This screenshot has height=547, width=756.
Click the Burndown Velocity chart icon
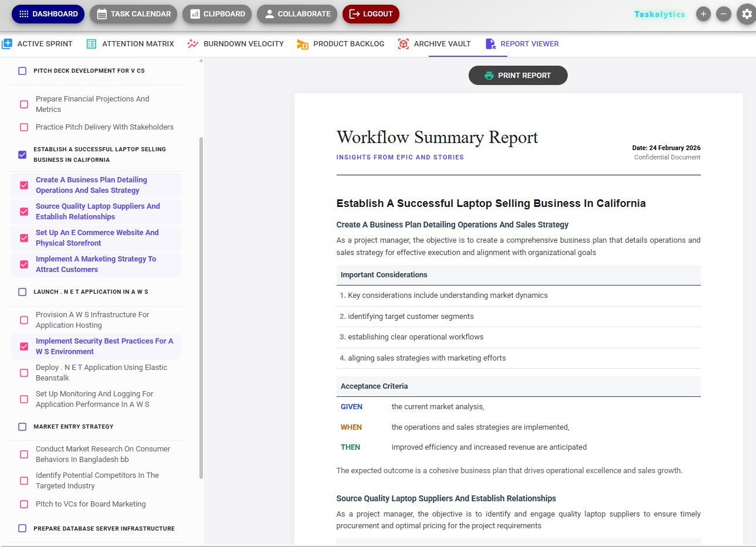coord(192,43)
